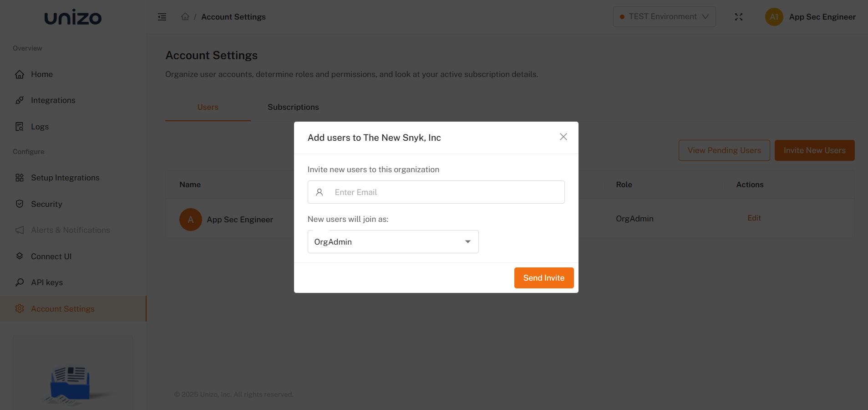This screenshot has width=868, height=410.
Task: Click the Unizo logo
Action: point(73,17)
